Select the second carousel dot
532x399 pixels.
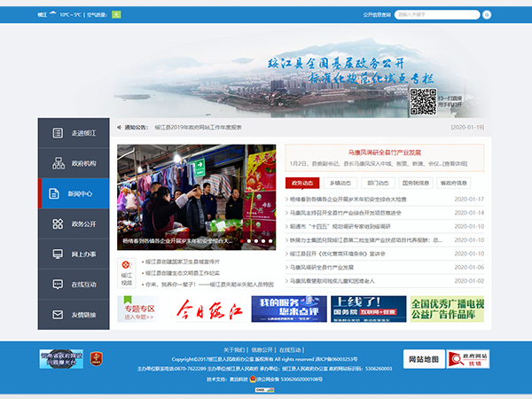click(249, 241)
